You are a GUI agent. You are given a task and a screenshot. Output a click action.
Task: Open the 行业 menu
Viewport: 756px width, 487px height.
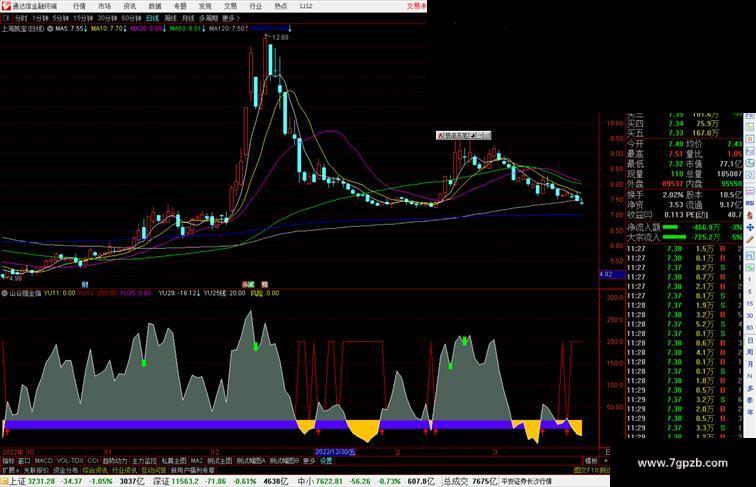pos(256,6)
